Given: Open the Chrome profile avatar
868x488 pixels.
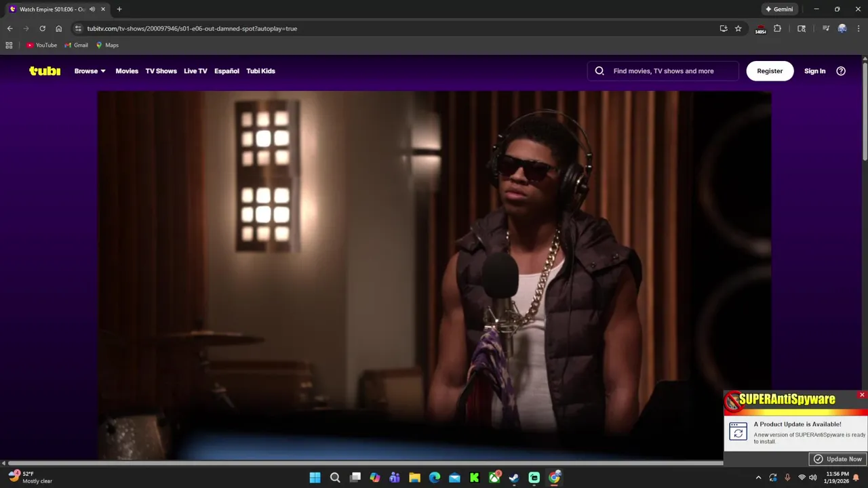Looking at the screenshot, I should (842, 28).
